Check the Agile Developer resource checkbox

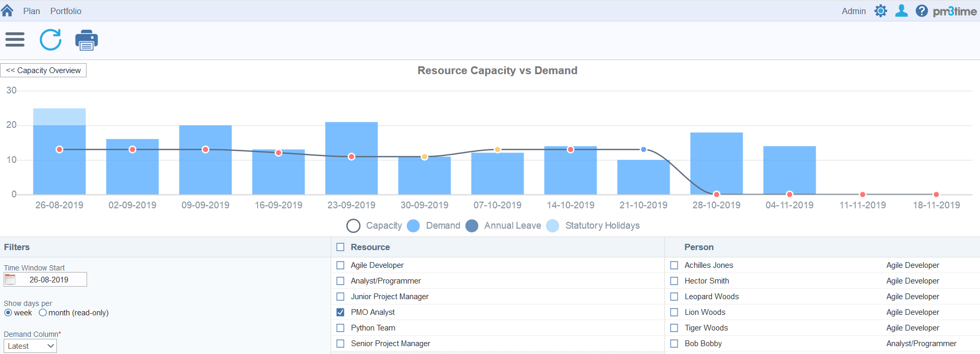pos(341,265)
